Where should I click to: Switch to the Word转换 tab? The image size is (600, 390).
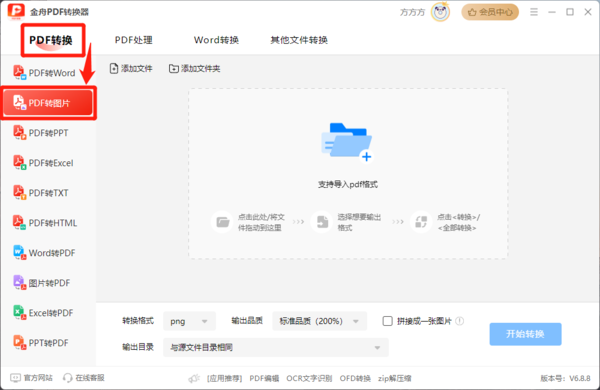pos(216,40)
